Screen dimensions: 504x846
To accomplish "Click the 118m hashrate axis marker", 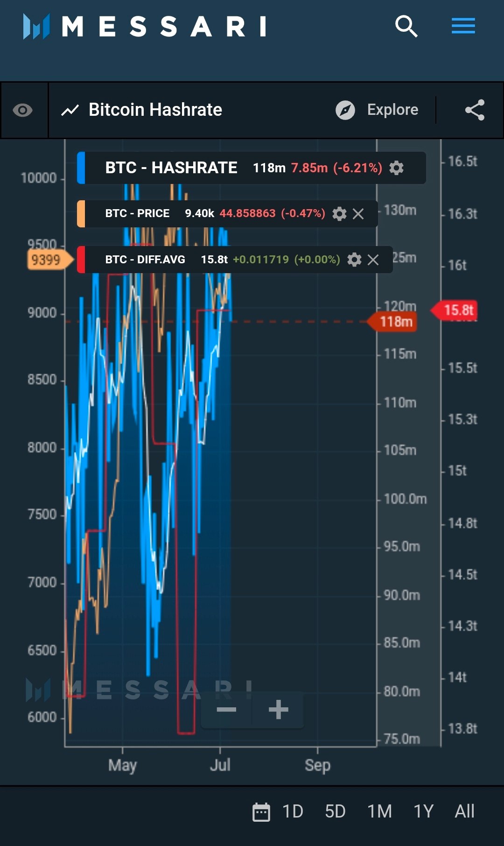I will click(393, 322).
